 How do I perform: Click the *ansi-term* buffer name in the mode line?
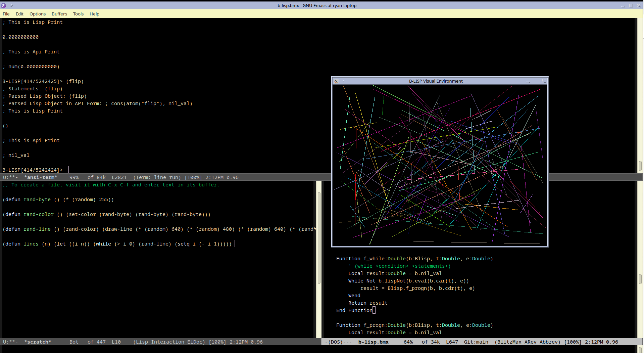coord(41,177)
